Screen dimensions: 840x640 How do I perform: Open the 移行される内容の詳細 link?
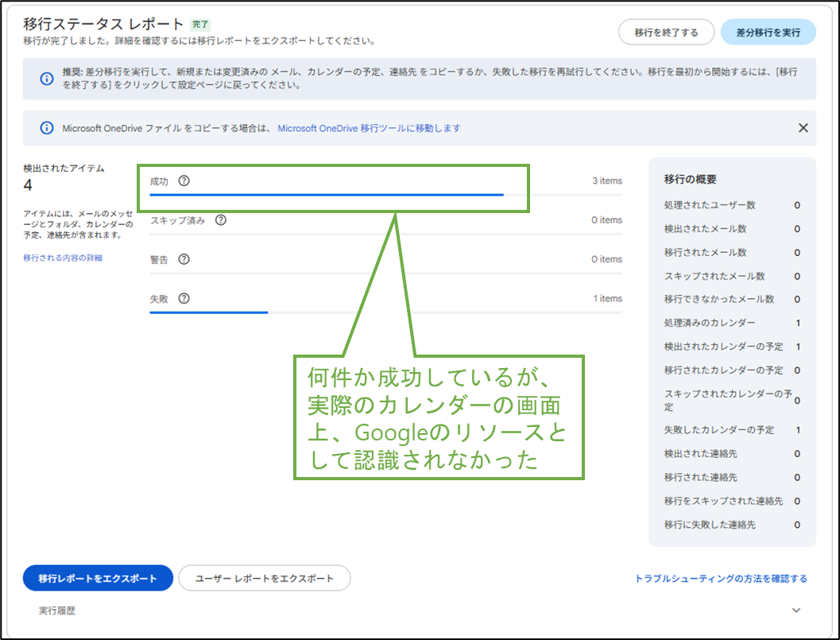point(63,258)
